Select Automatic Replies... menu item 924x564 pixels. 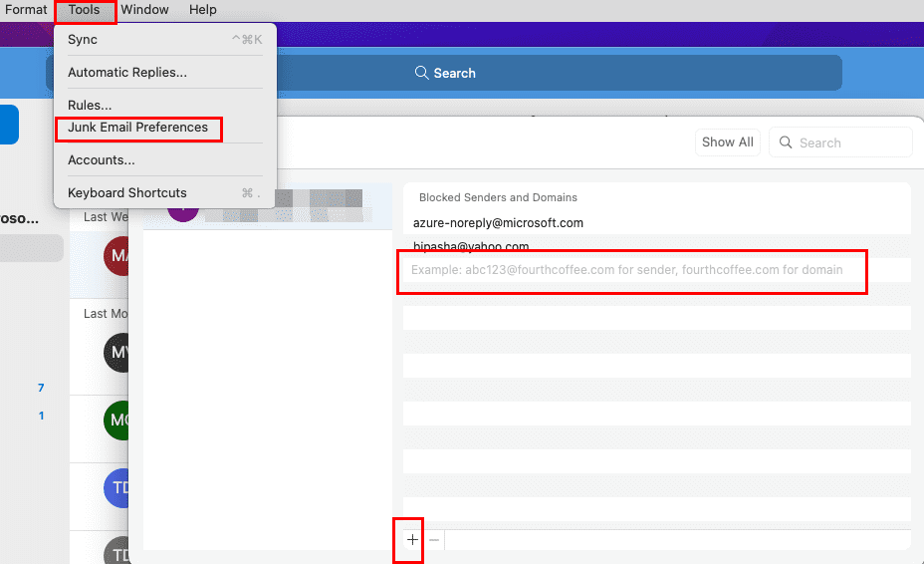click(127, 73)
